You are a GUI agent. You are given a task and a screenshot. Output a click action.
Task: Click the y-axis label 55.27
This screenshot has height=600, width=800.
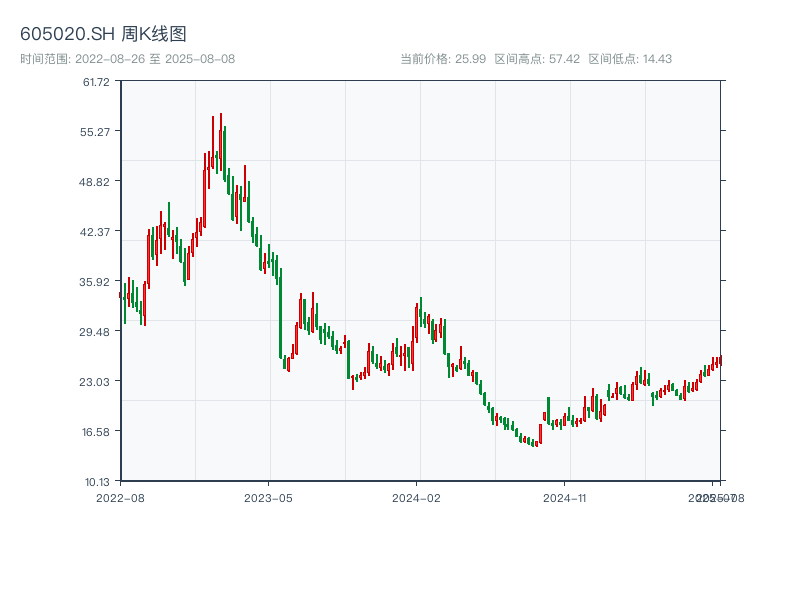coord(95,132)
